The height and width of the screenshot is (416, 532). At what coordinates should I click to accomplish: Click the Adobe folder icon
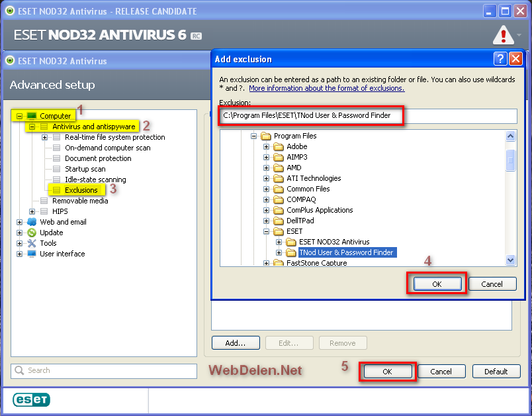pyautogui.click(x=278, y=146)
